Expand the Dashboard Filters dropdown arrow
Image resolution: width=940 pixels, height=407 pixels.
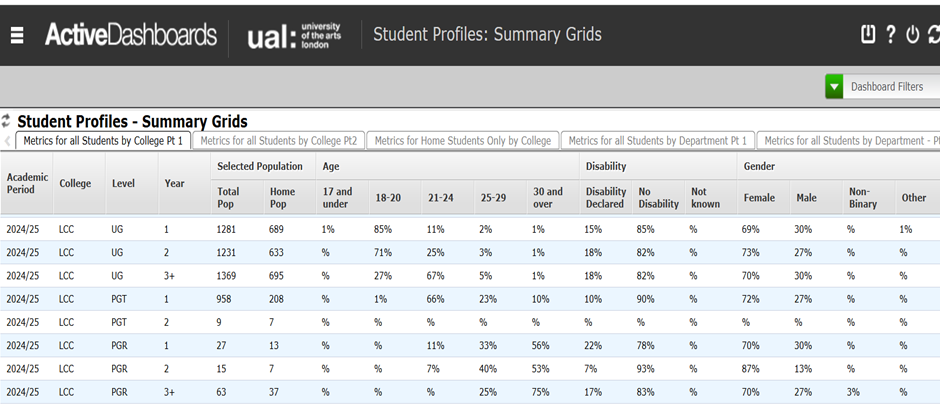point(834,87)
